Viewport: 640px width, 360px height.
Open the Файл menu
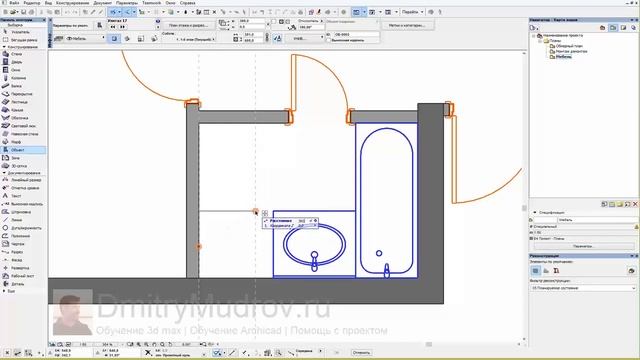tap(14, 3)
